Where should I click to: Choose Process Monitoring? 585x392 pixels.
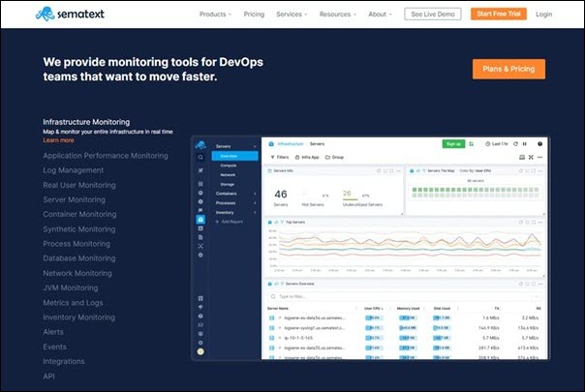(77, 244)
